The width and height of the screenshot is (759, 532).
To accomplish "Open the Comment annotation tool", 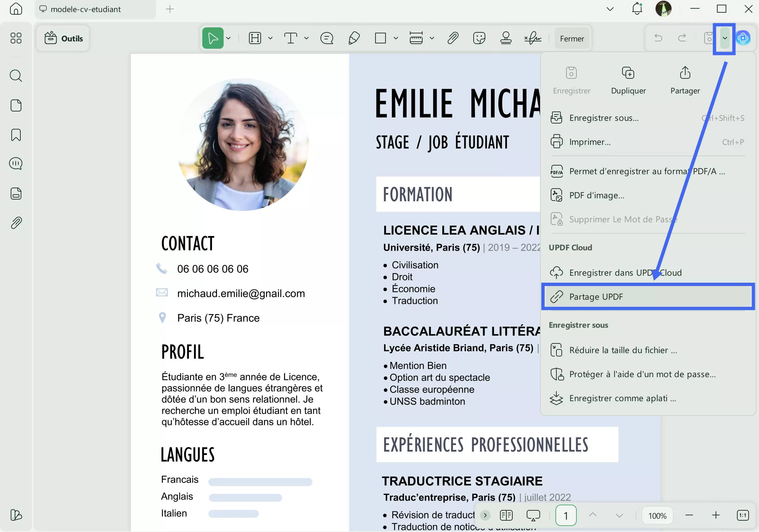I will [x=326, y=38].
